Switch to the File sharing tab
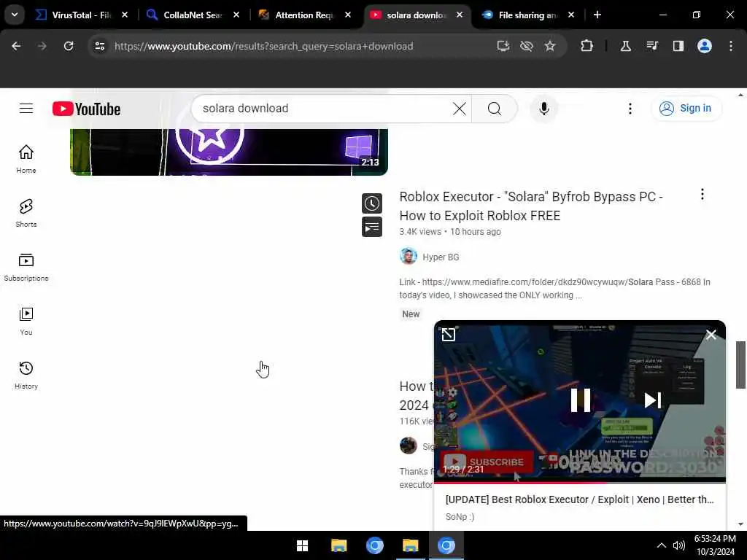 (x=527, y=15)
